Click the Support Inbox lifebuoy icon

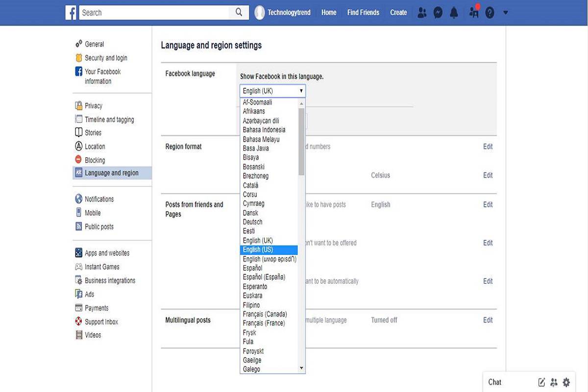(x=78, y=321)
